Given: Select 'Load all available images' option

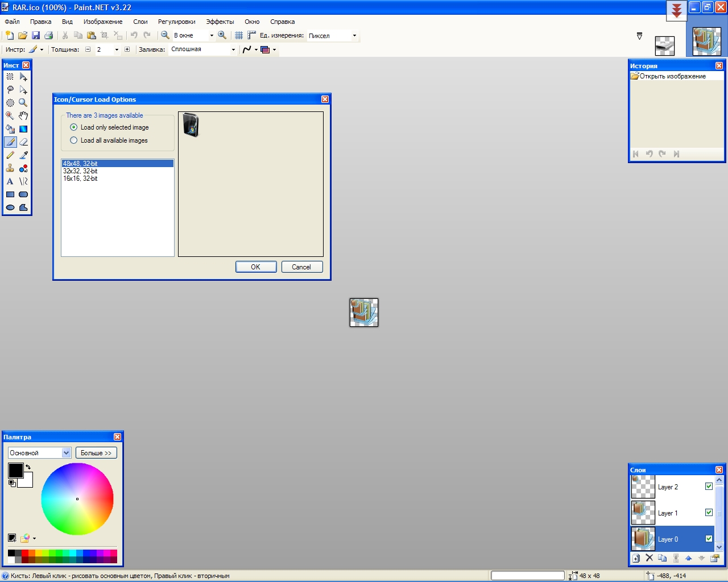Looking at the screenshot, I should click(x=109, y=140).
